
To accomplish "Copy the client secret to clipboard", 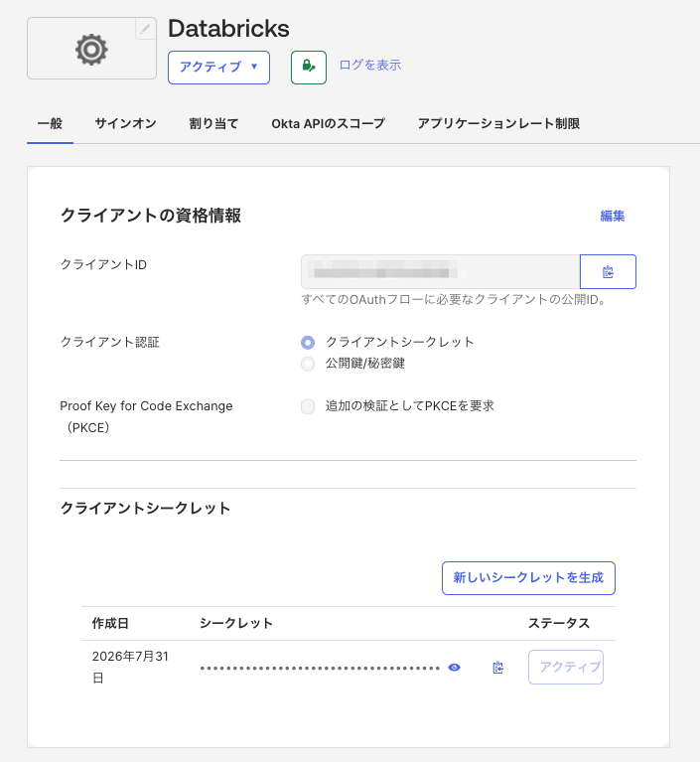I will [497, 668].
